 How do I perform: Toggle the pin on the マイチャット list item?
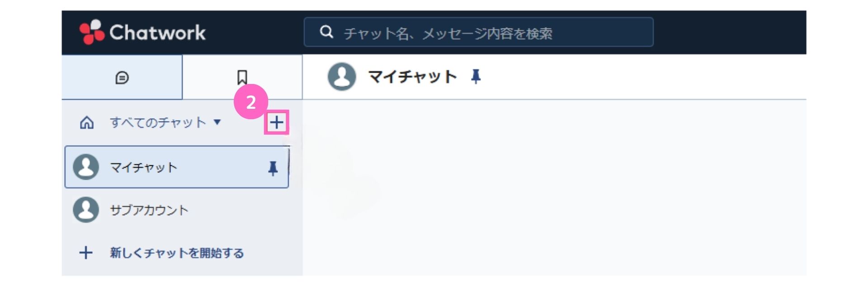coord(273,168)
